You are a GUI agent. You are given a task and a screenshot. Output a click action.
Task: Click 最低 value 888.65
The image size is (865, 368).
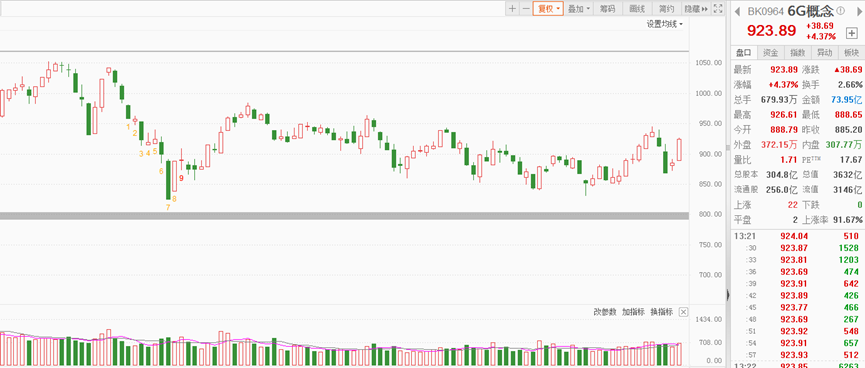(x=848, y=115)
